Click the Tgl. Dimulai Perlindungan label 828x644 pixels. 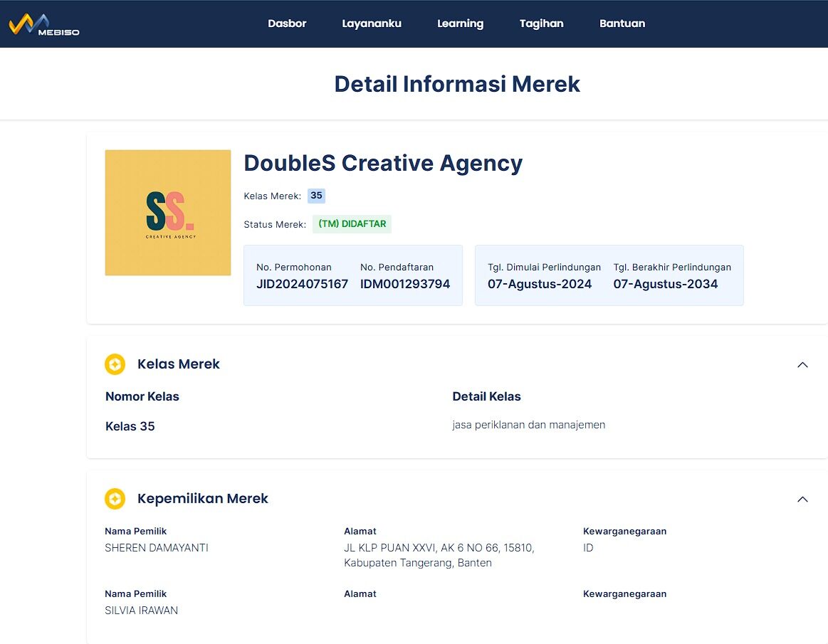pyautogui.click(x=544, y=267)
